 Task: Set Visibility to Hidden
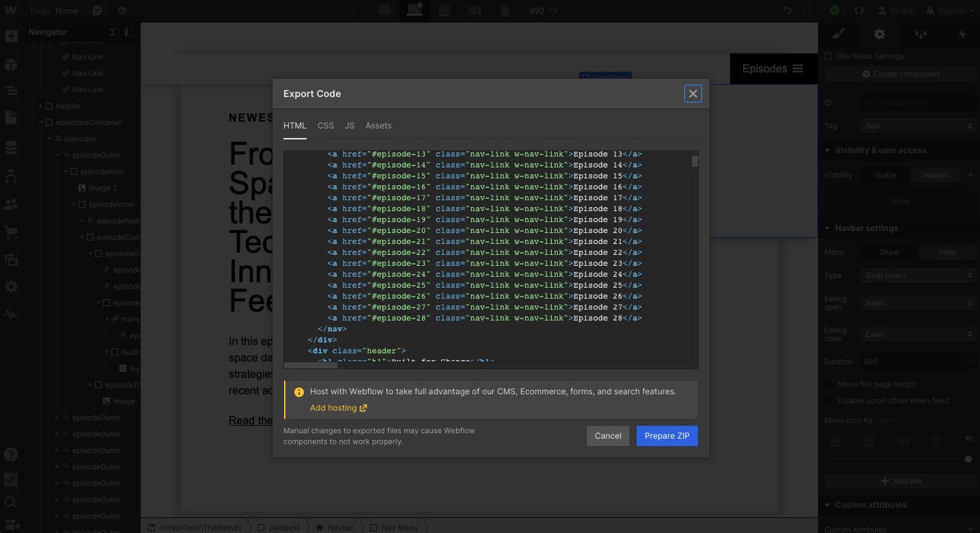pos(935,175)
